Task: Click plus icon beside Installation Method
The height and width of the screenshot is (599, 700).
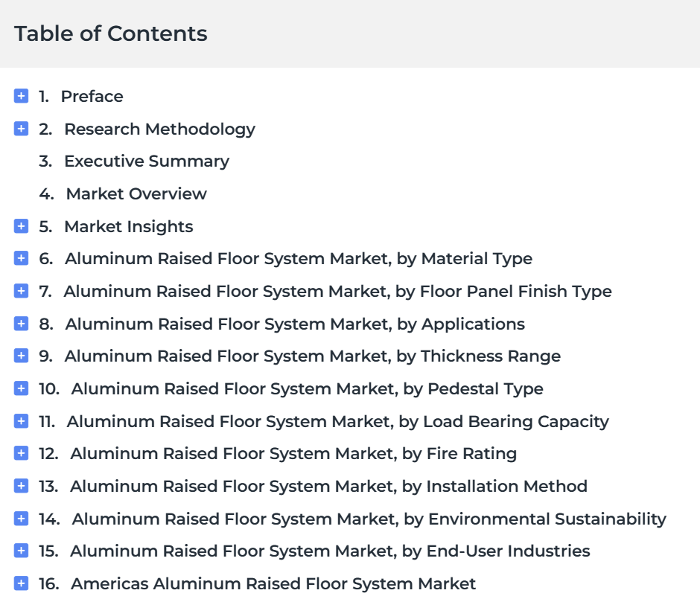Action: 21,486
